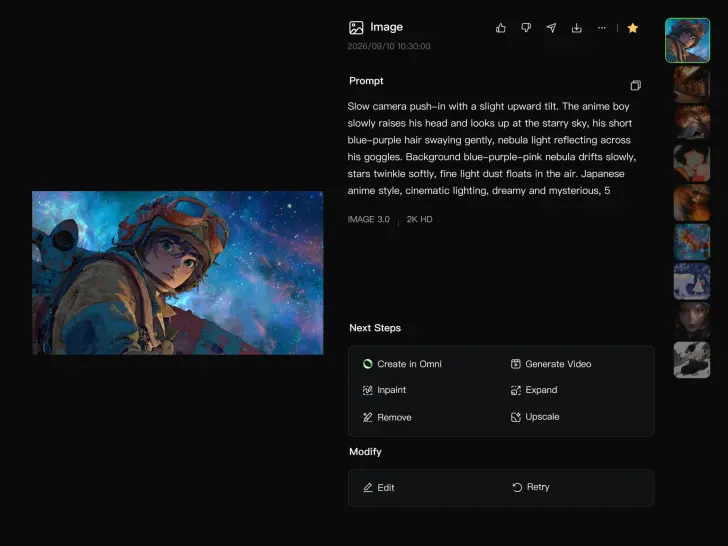Viewport: 728px width, 546px height.
Task: Click the Retry label under Modify
Action: click(x=538, y=487)
